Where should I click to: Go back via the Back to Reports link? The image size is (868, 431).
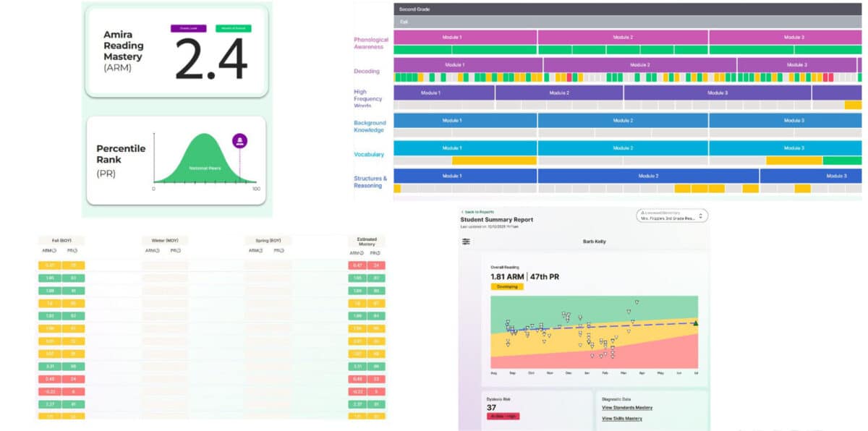click(x=477, y=212)
